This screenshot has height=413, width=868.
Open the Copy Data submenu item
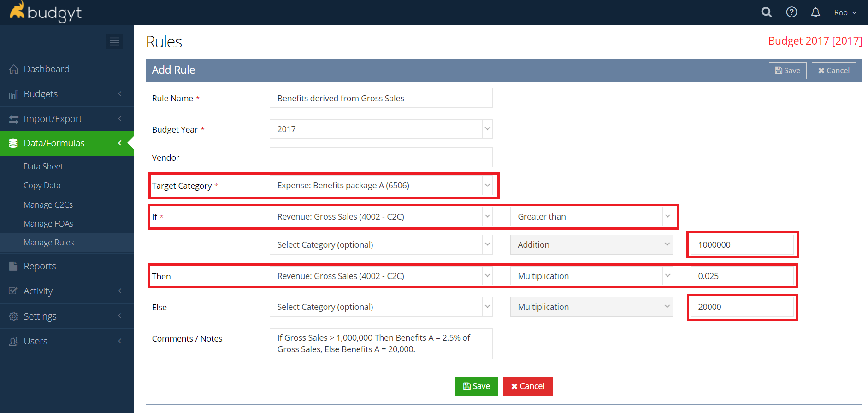[42, 186]
